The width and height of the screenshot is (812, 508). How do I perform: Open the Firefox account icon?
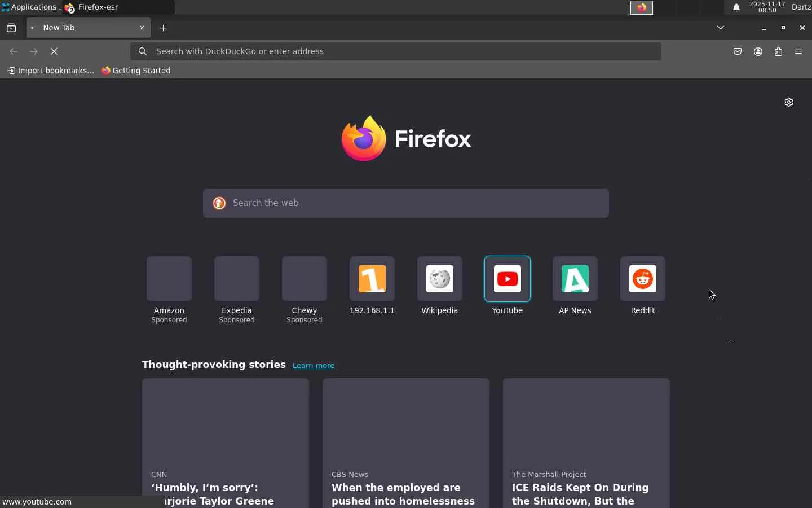click(x=758, y=51)
